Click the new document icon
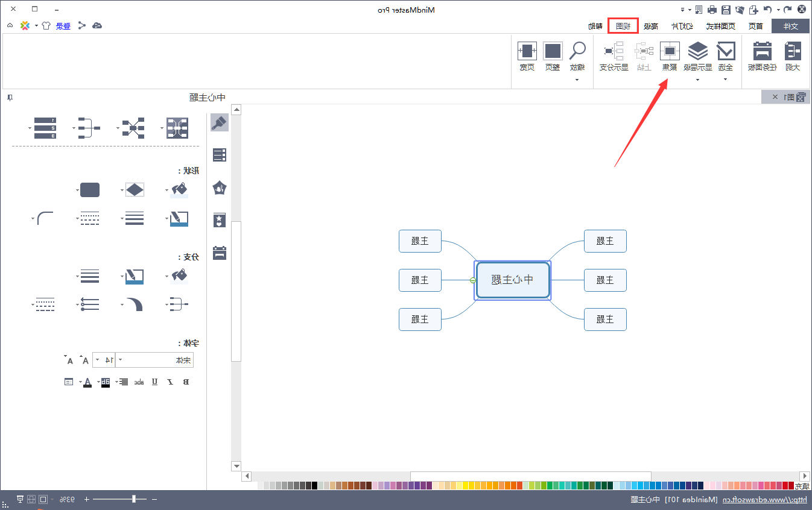 click(x=753, y=10)
